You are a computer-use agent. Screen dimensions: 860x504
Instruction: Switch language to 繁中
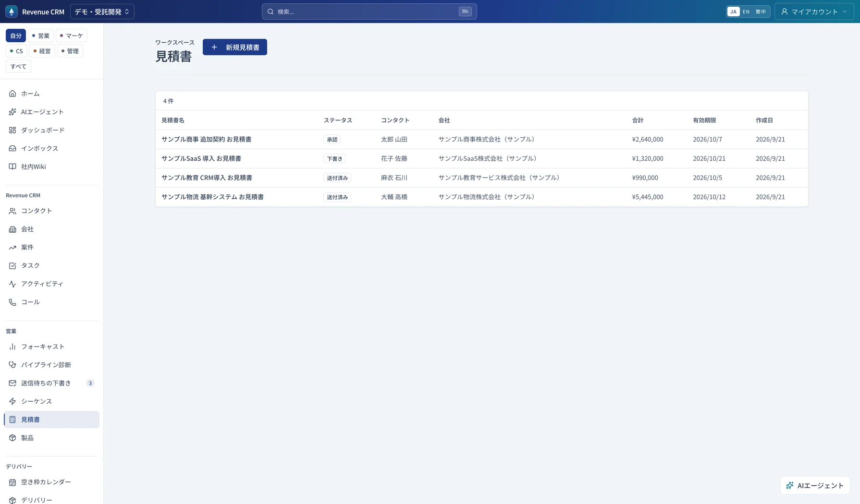761,12
